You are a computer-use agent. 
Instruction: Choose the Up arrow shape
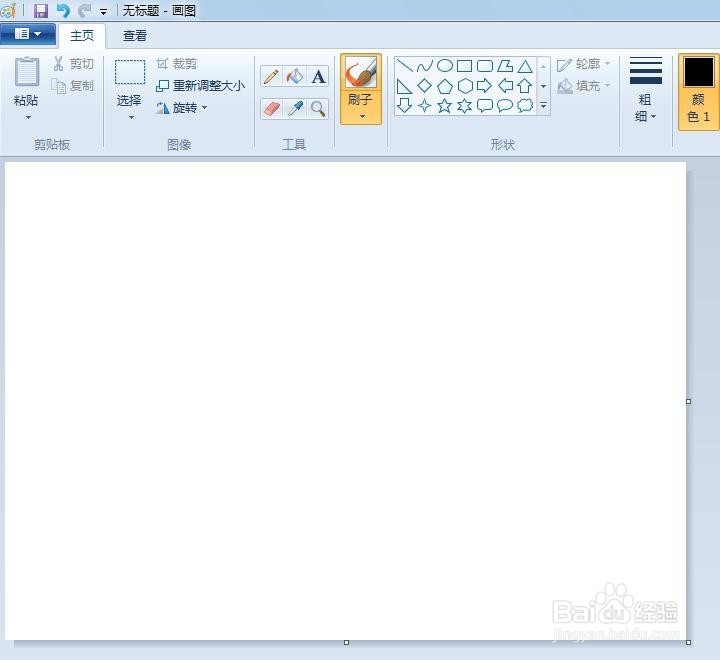[525, 86]
